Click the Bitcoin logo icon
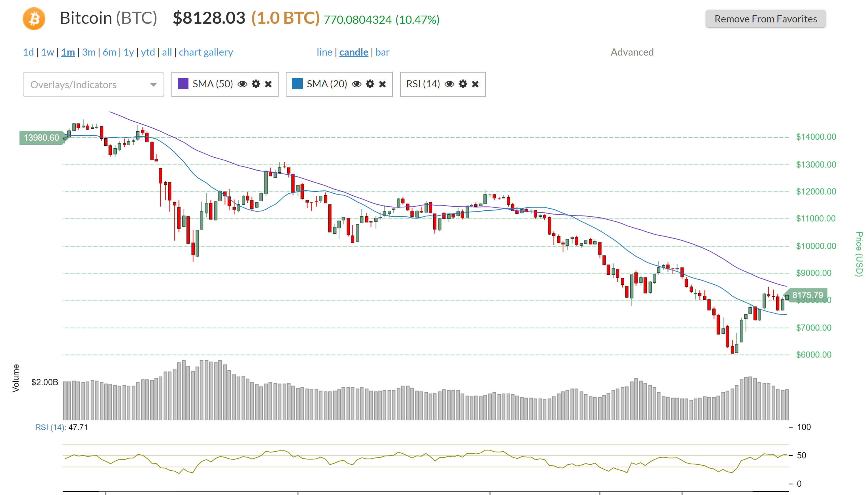 34,19
